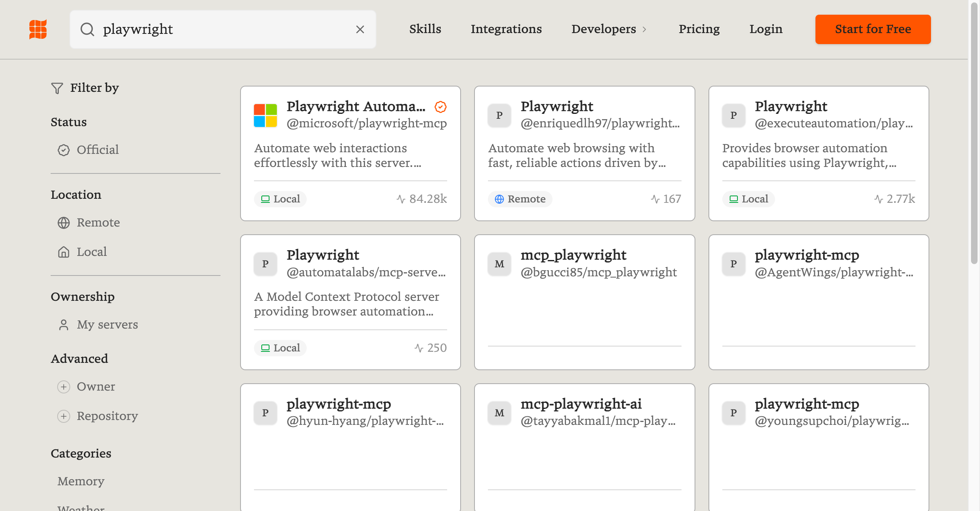Click the search magnifier icon

point(87,29)
